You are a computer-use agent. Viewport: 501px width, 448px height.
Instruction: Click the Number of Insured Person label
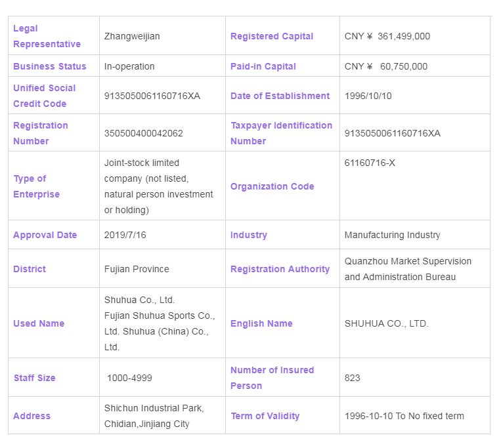click(272, 378)
